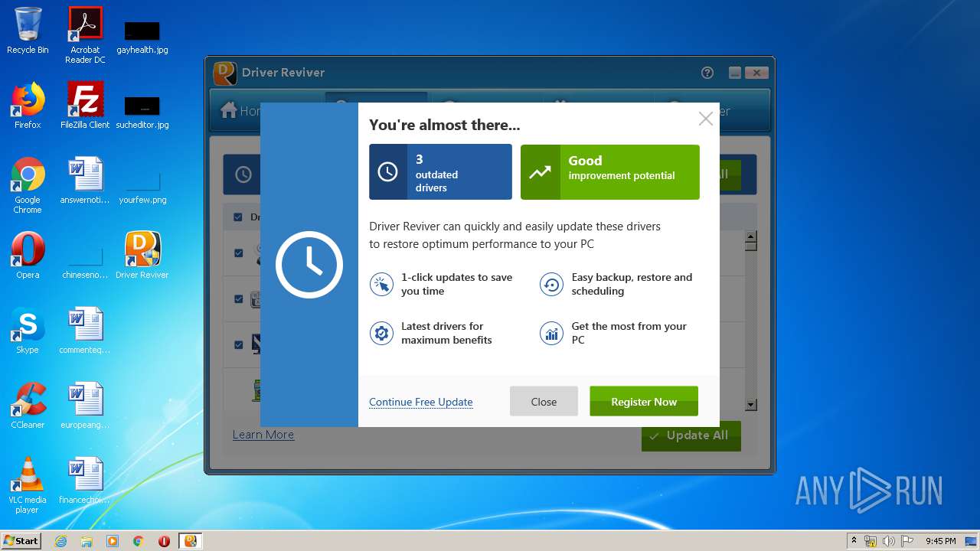Click the taskbar clock showing 9:45 PM

point(941,541)
